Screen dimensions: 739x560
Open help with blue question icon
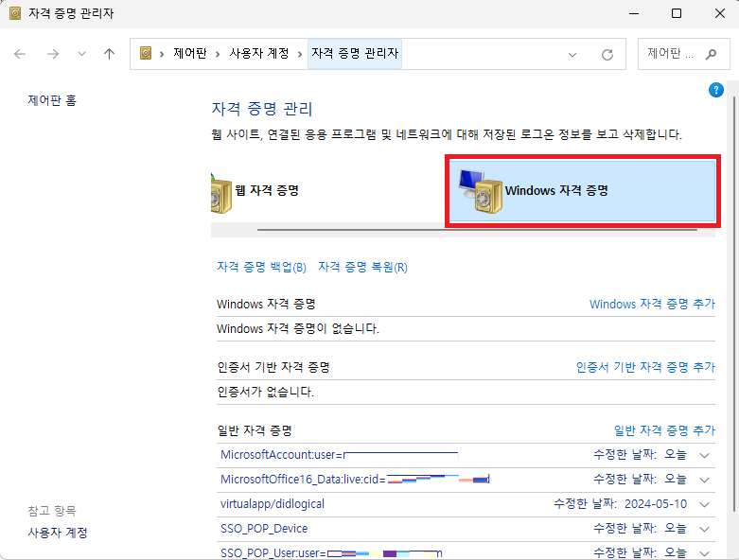(716, 90)
